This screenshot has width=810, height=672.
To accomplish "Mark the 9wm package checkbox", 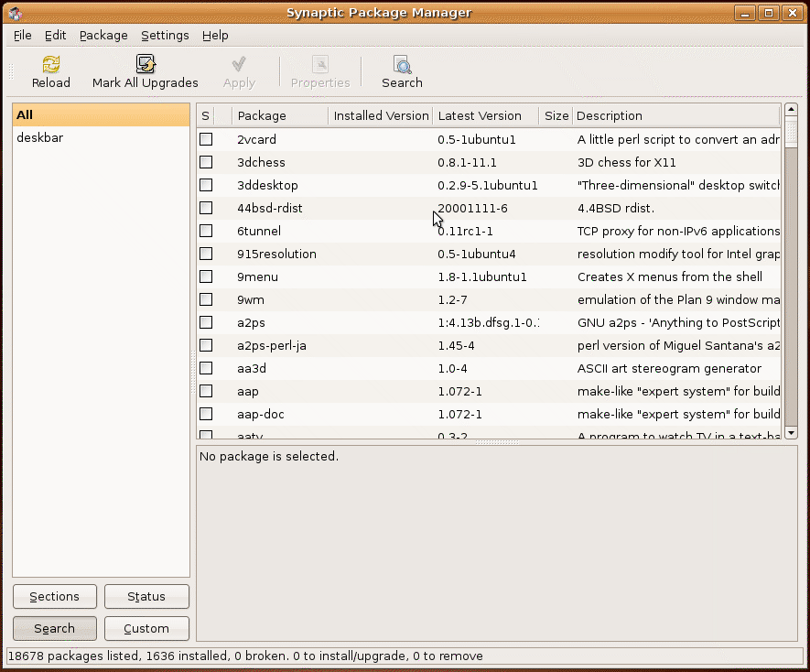I will (206, 299).
